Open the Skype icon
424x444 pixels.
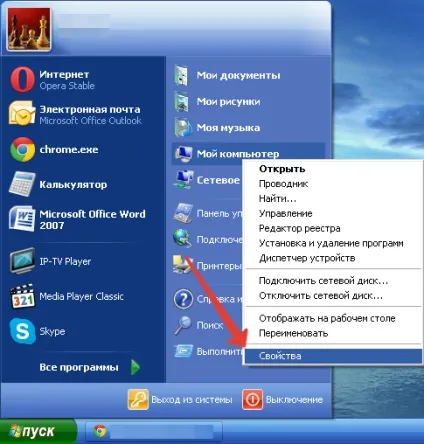pos(22,331)
